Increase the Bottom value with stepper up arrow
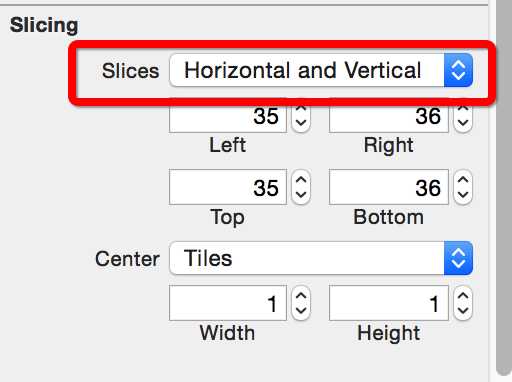Screen dimensions: 512x382 point(463,179)
